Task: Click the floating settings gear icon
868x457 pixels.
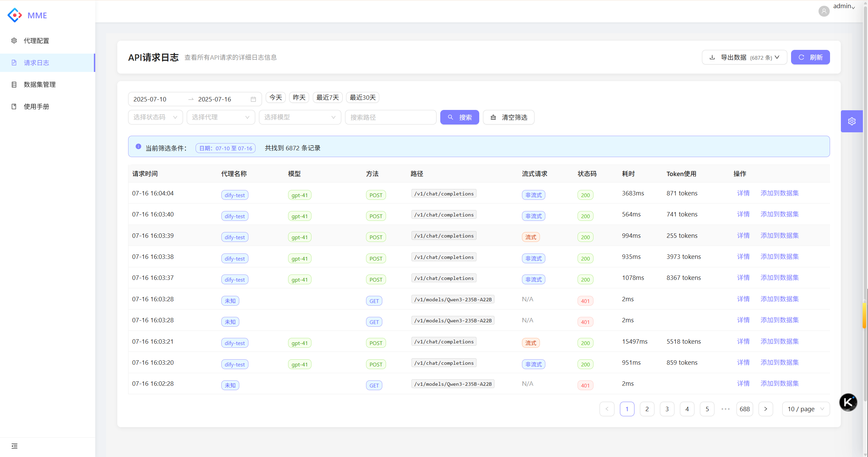Action: point(851,121)
